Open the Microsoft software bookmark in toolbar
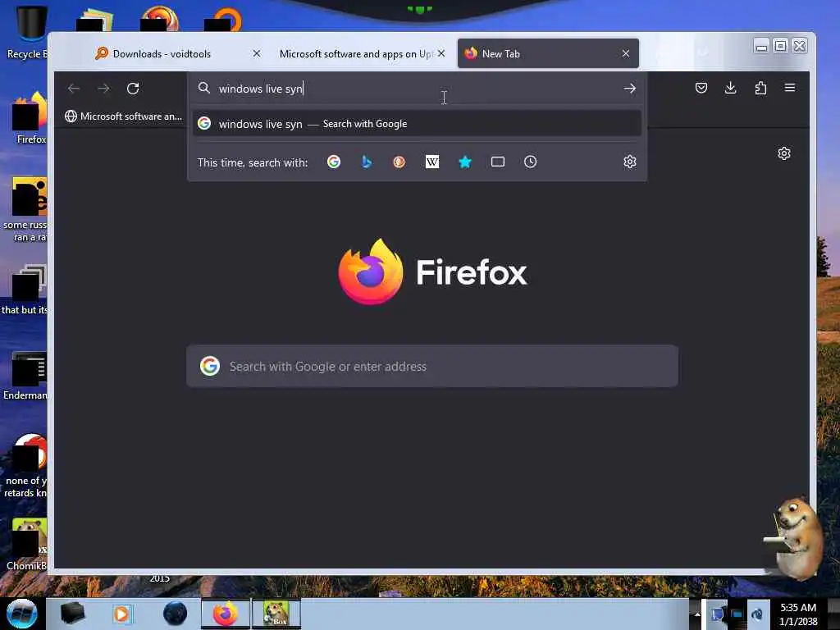The width and height of the screenshot is (840, 630). 123,116
